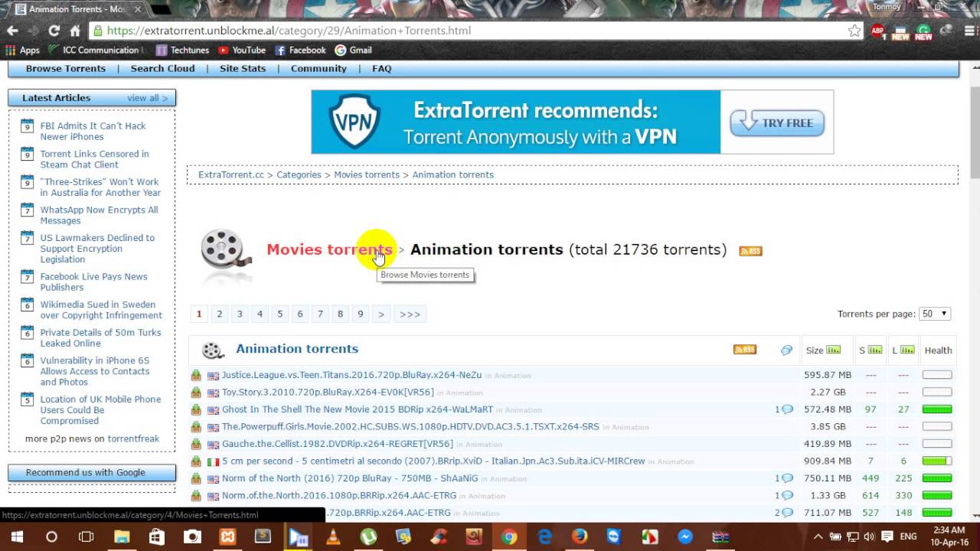Open Categories breadcrumb link
Image resolution: width=980 pixels, height=551 pixels.
coord(299,174)
